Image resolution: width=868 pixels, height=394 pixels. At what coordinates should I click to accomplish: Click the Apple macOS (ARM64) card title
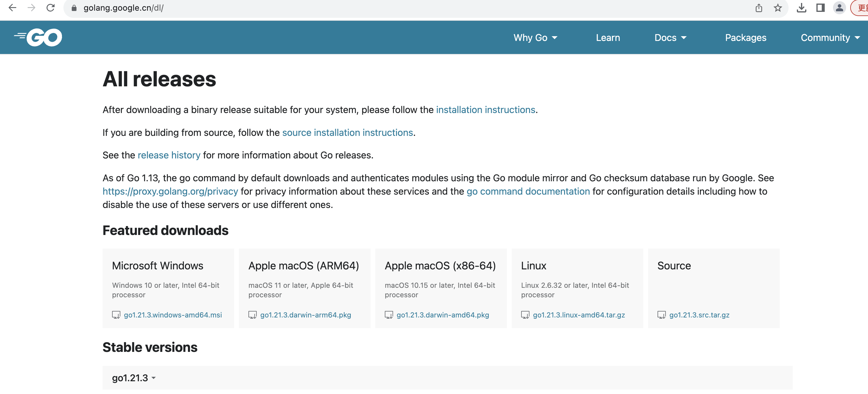coord(304,266)
